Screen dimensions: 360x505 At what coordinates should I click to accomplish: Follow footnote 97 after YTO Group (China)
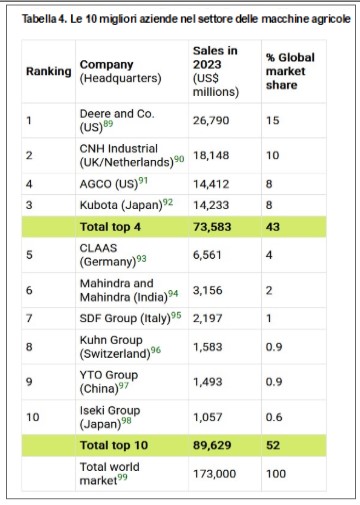coord(124,385)
